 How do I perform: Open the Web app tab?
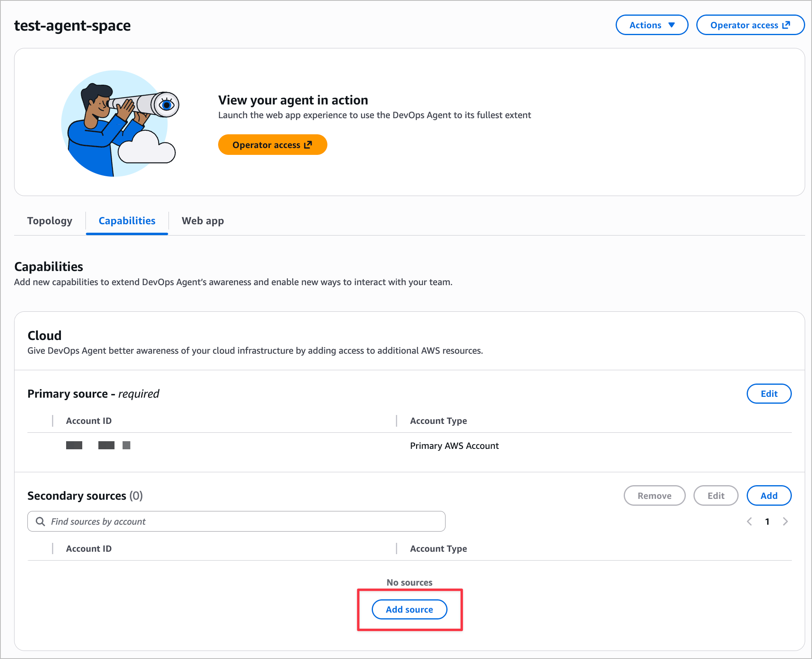pos(203,221)
